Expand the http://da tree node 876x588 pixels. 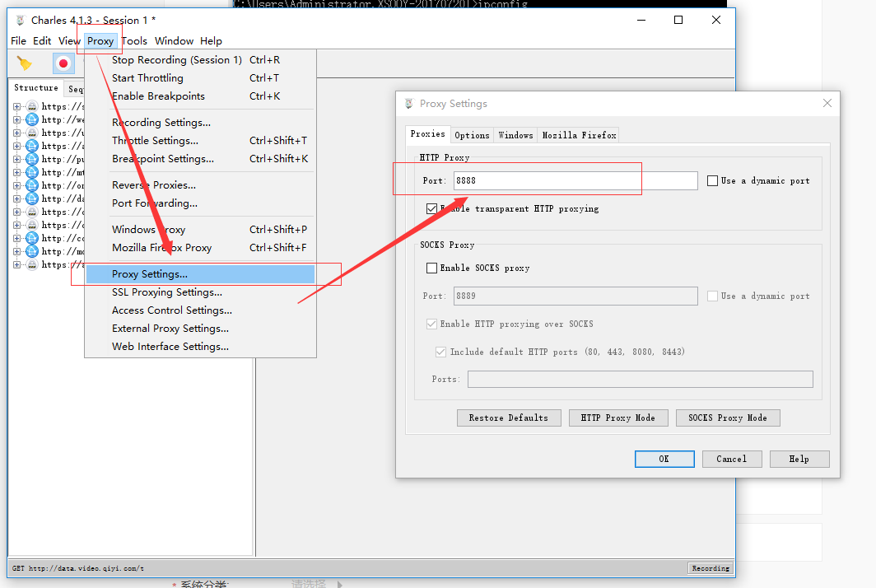pos(16,198)
